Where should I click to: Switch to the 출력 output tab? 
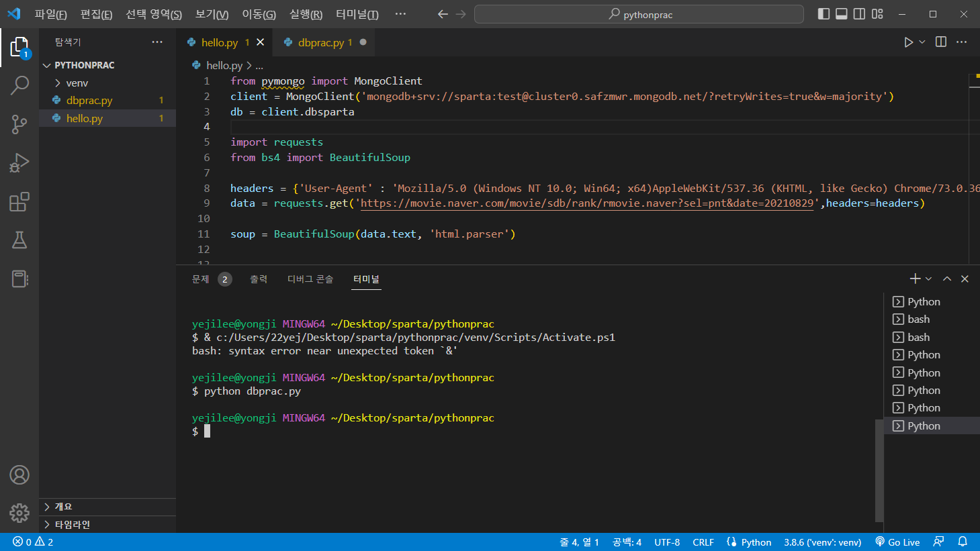(259, 279)
